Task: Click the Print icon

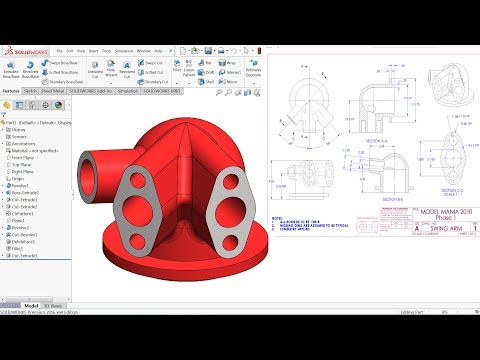Action: pyautogui.click(x=221, y=51)
